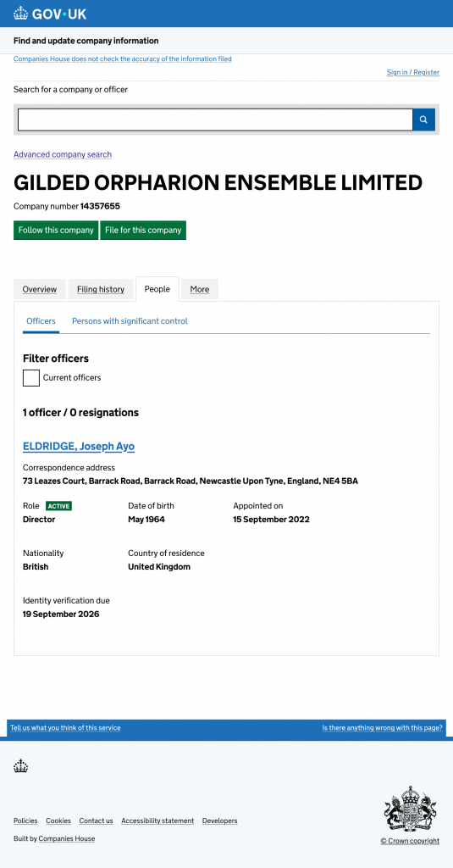Click nationality value British
This screenshot has height=868, width=453.
[x=36, y=567]
